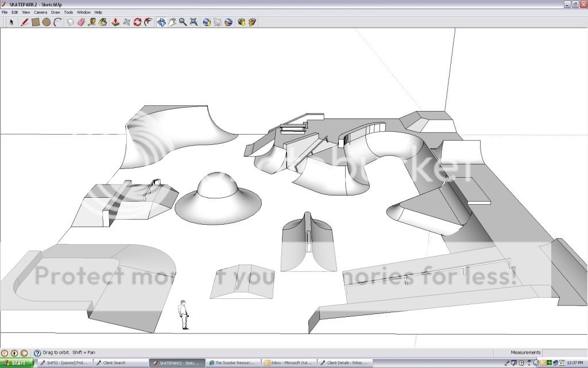This screenshot has width=588, height=368.
Task: Choose the Rectangle drawing tool
Action: [35, 22]
